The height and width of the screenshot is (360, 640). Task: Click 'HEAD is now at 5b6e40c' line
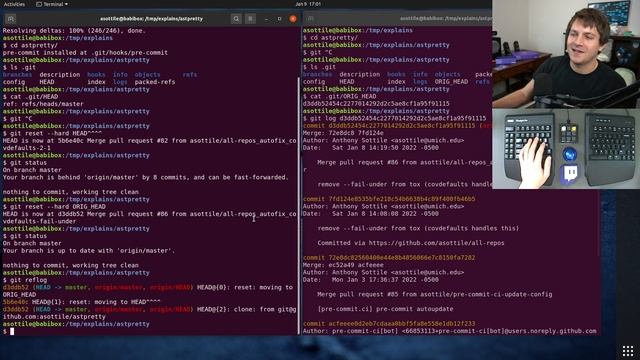pyautogui.click(x=149, y=144)
